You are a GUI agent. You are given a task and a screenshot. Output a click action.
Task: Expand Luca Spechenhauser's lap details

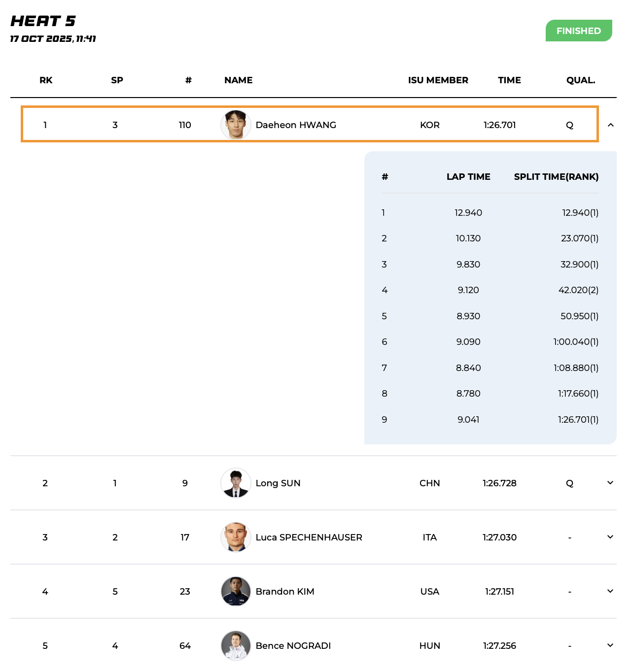click(610, 537)
